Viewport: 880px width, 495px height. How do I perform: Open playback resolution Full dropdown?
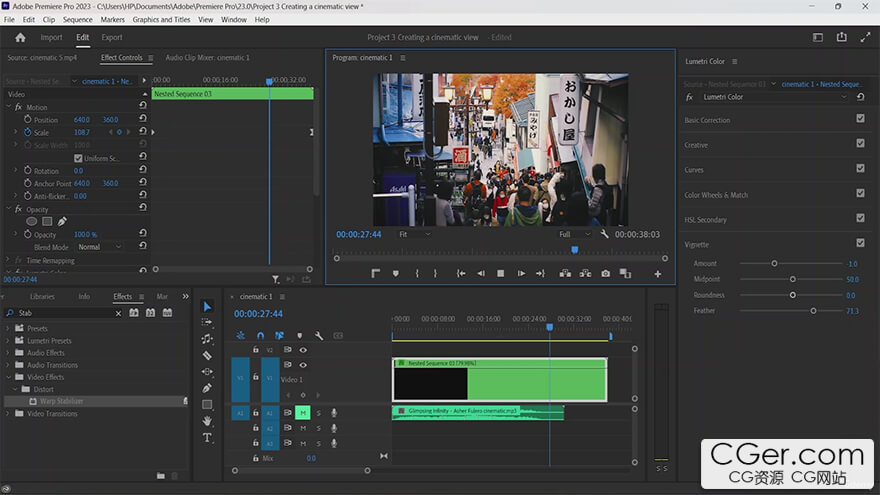(x=575, y=234)
